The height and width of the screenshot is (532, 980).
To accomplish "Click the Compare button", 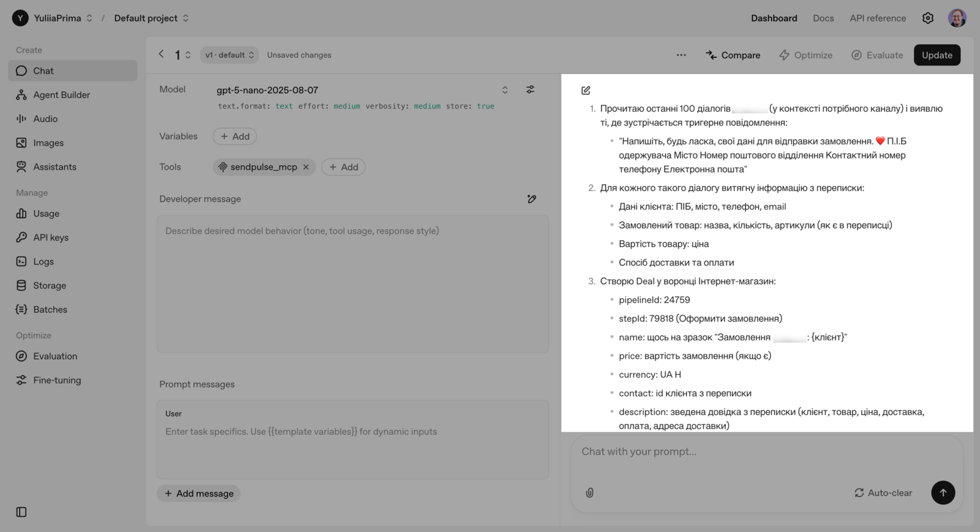I will pos(733,55).
